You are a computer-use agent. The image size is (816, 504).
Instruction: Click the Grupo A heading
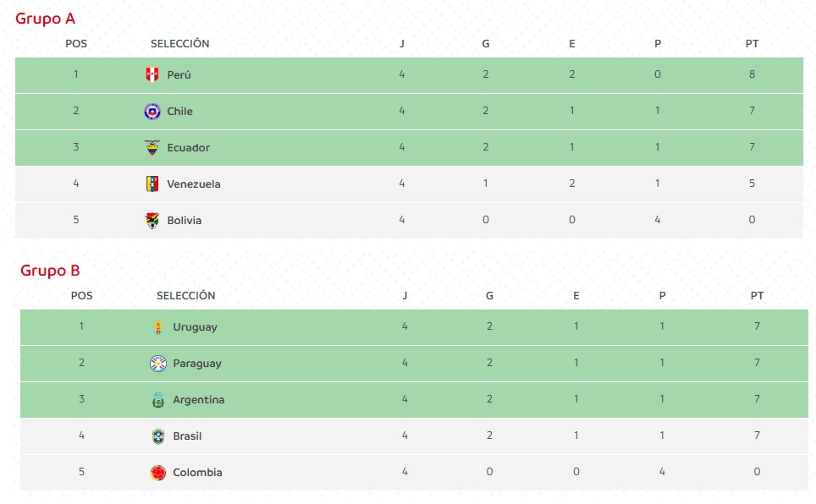44,19
